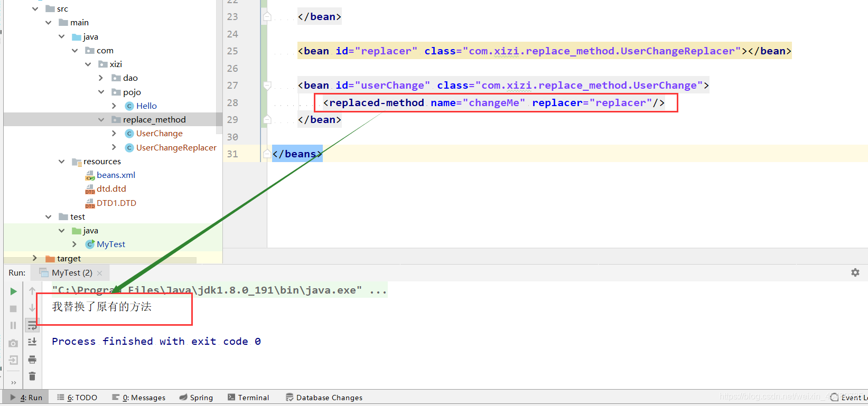
Task: Collapse the resources folder arrow
Action: (x=61, y=161)
